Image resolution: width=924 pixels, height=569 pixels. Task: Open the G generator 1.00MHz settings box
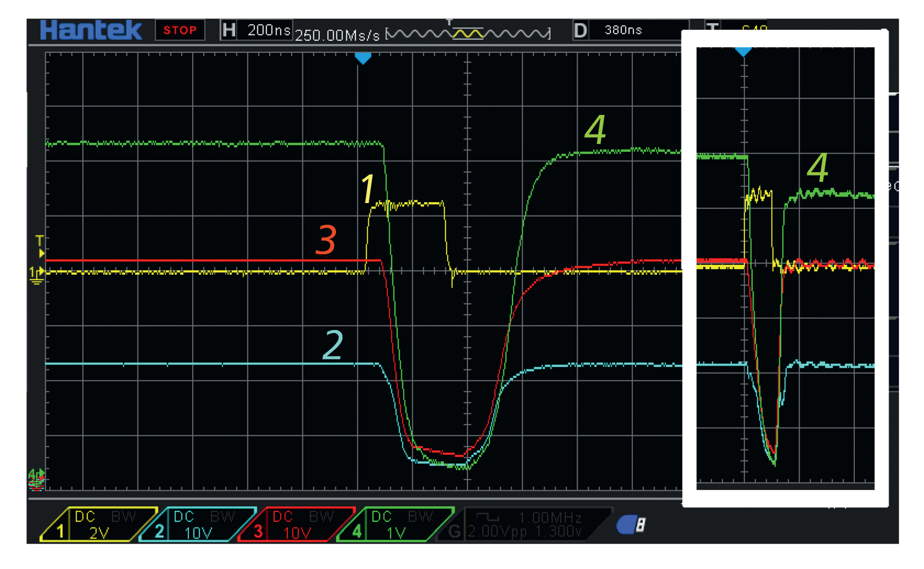click(524, 524)
